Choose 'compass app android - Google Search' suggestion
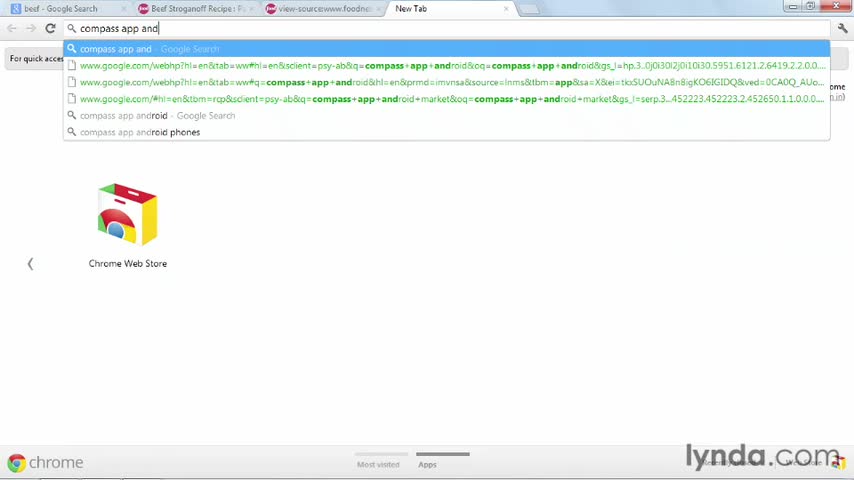The height and width of the screenshot is (480, 854). point(447,116)
